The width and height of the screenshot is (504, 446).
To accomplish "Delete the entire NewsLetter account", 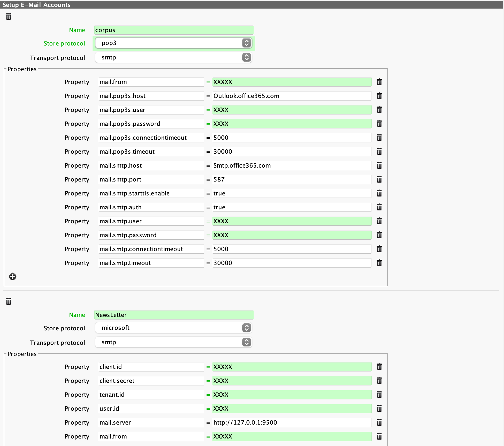I will 9,301.
